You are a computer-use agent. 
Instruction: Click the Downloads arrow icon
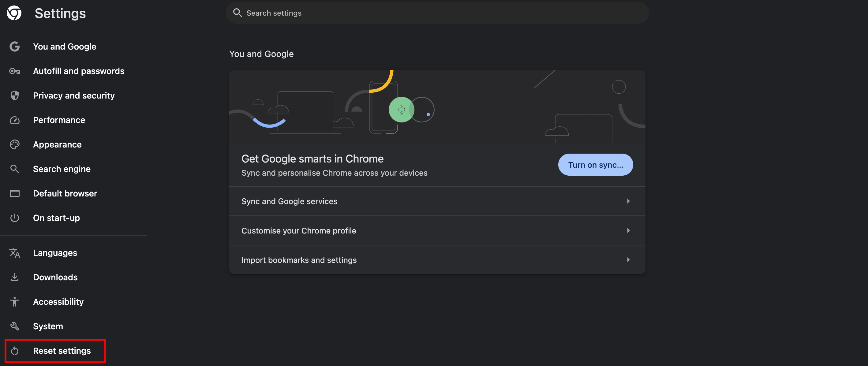point(14,277)
